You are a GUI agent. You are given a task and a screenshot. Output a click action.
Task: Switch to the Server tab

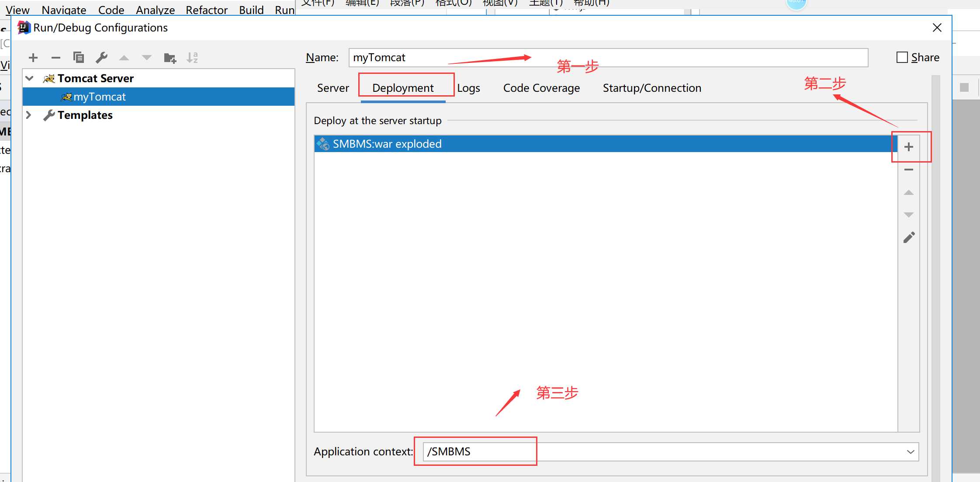[333, 88]
